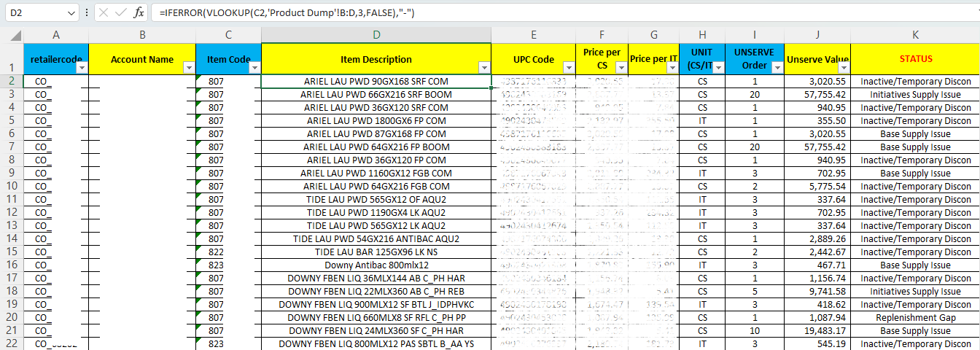Click cell TIDE LAU PWD 54GX216 ANTIBAC AQU2
Screen dimensions: 980x350
pyautogui.click(x=376, y=238)
